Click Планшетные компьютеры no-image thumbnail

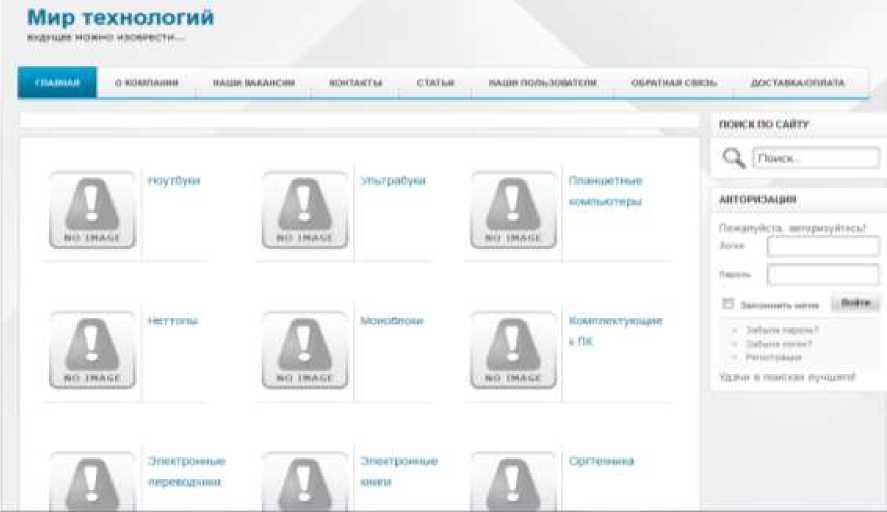(513, 210)
